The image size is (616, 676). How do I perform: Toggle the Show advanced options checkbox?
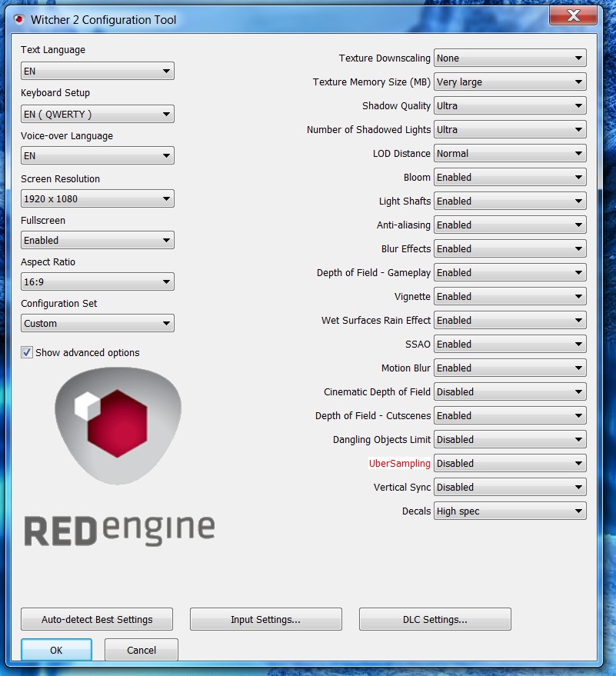27,353
